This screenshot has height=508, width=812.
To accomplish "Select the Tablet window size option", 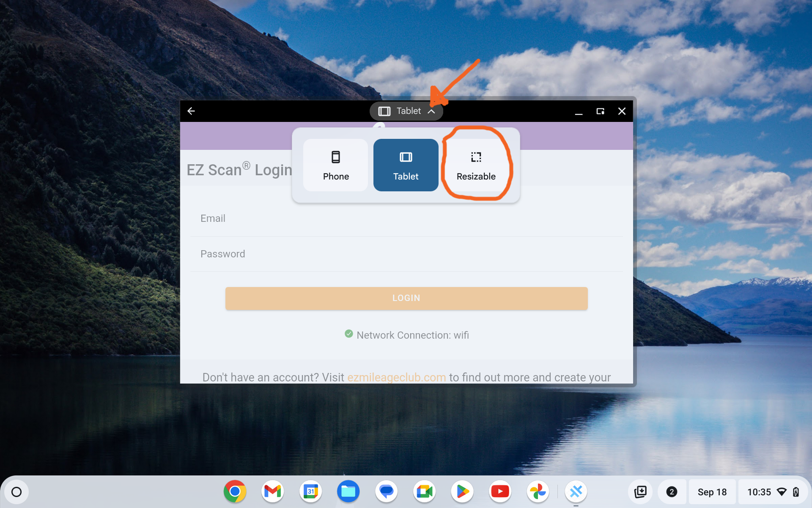I will point(406,165).
